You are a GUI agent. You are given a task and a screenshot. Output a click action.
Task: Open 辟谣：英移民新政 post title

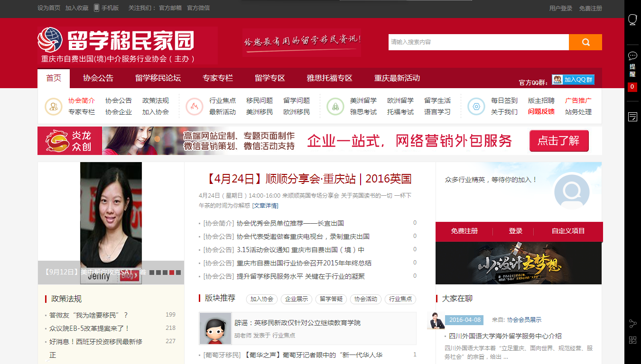(x=297, y=323)
